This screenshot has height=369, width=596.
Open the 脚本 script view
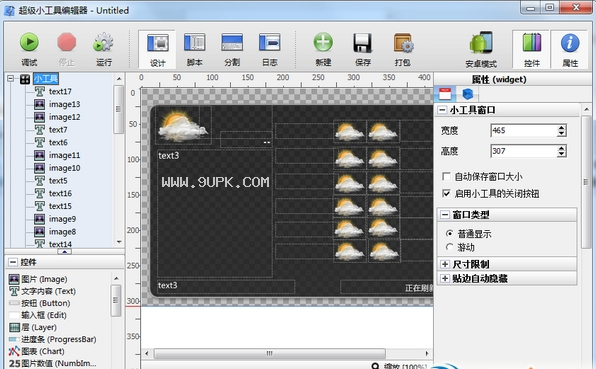point(195,49)
